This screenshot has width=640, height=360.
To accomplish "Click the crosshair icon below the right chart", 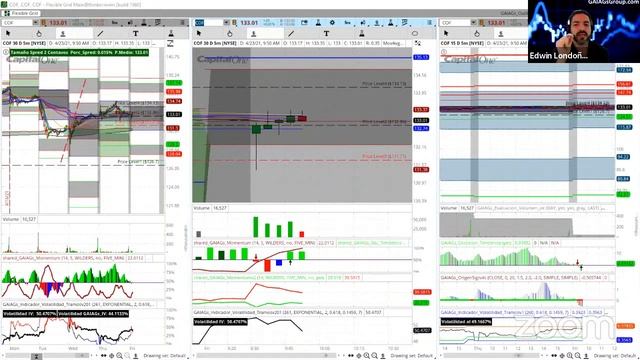I will click(x=562, y=356).
